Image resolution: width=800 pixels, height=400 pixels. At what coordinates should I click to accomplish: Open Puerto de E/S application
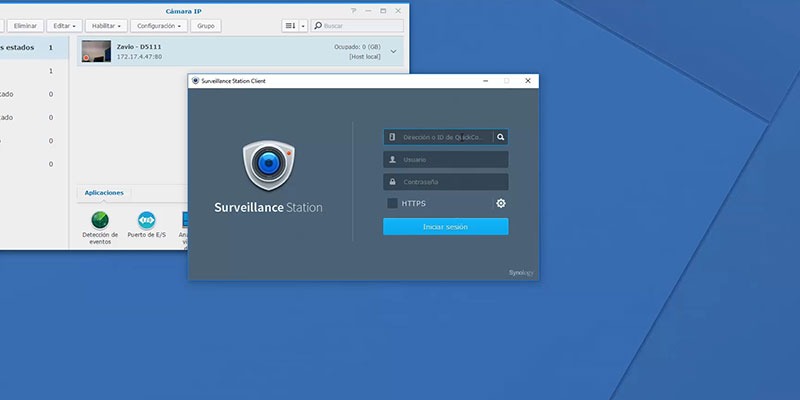[x=146, y=224]
